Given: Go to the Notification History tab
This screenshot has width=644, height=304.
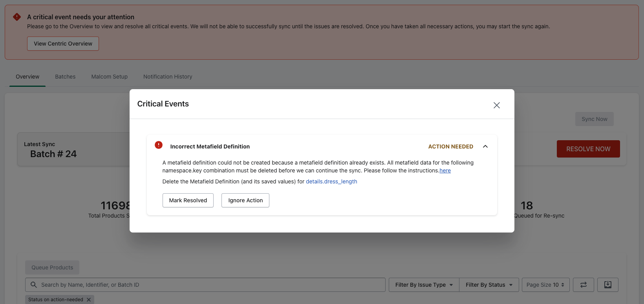Looking at the screenshot, I should (168, 77).
